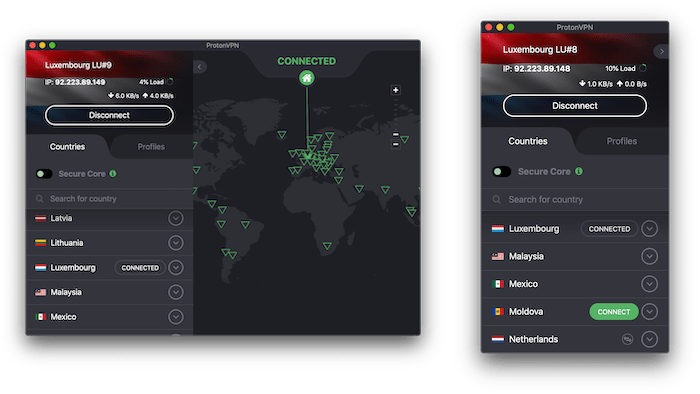Viewport: 700px width, 394px height.
Task: Click the 10% Load indicator
Action: (626, 68)
